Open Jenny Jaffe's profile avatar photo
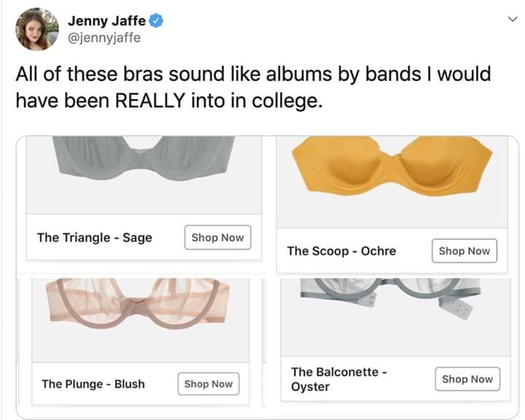 click(38, 29)
